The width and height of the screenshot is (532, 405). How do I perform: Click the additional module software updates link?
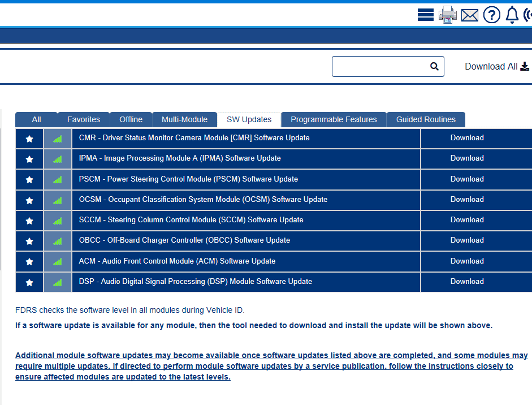tap(271, 366)
